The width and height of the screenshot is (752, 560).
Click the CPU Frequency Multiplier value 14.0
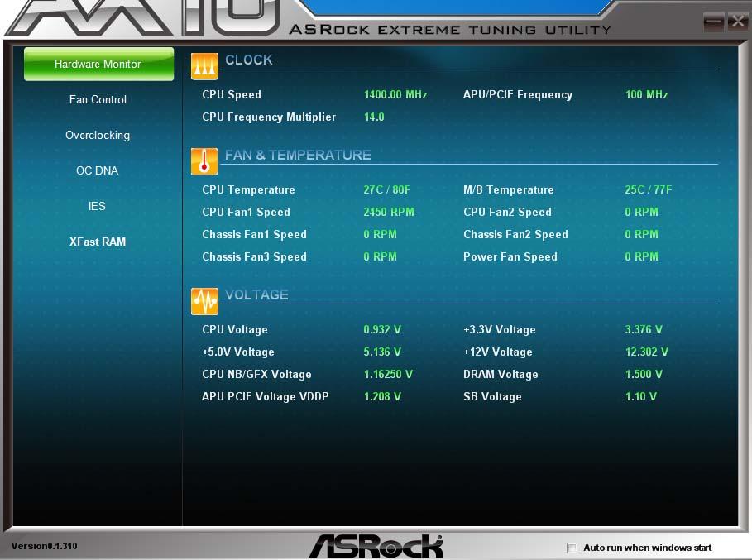374,117
